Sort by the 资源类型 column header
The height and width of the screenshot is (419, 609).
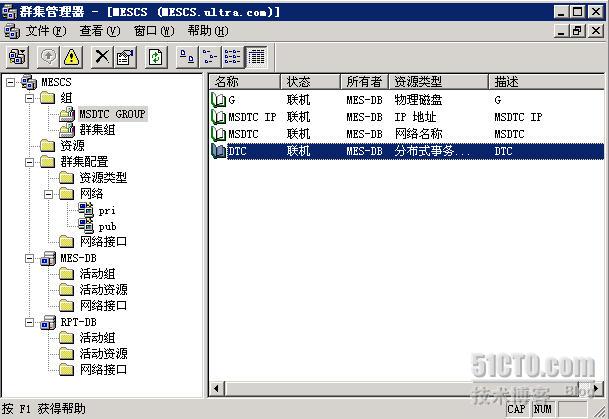[x=418, y=81]
